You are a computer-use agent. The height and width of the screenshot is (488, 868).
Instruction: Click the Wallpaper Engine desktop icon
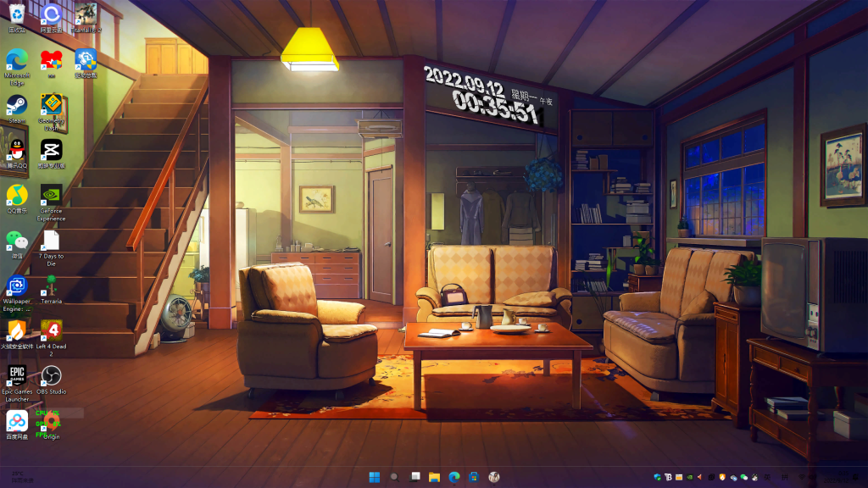coord(17,286)
